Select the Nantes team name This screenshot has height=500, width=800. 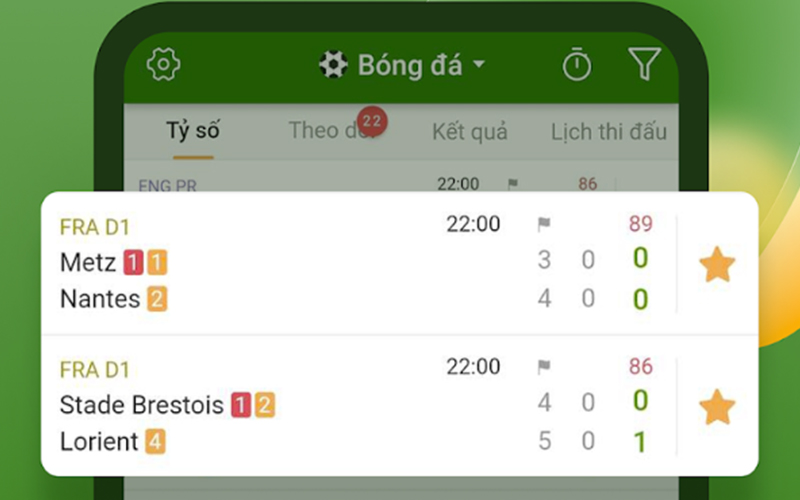click(x=100, y=298)
